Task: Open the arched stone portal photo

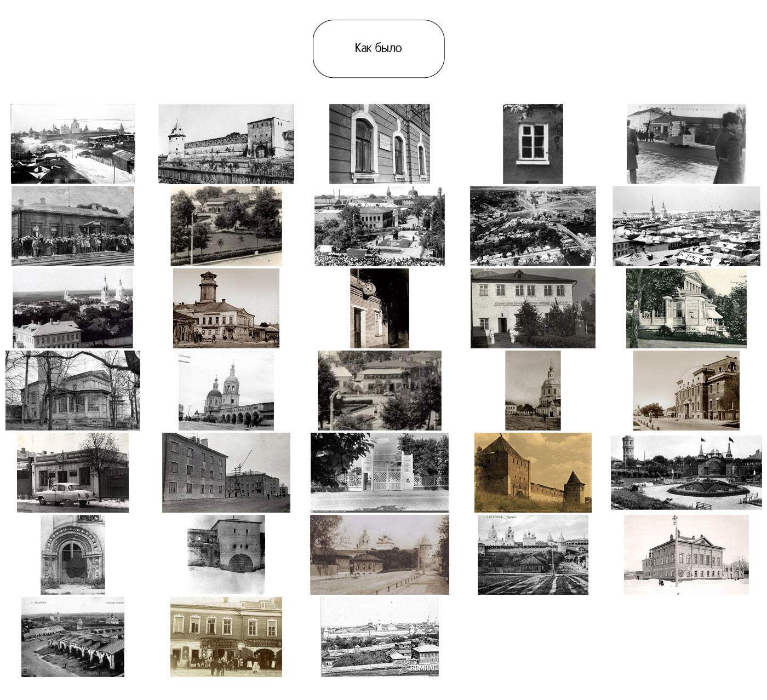Action: (72, 554)
